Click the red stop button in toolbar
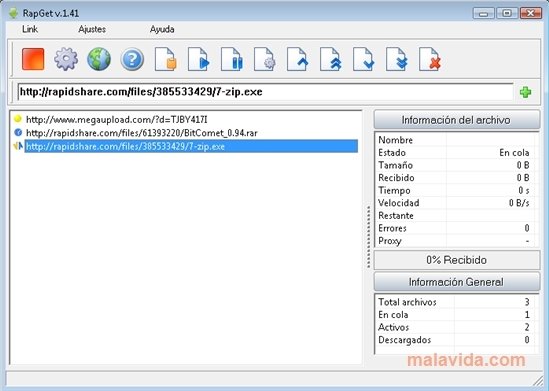This screenshot has width=549, height=391. click(x=33, y=59)
